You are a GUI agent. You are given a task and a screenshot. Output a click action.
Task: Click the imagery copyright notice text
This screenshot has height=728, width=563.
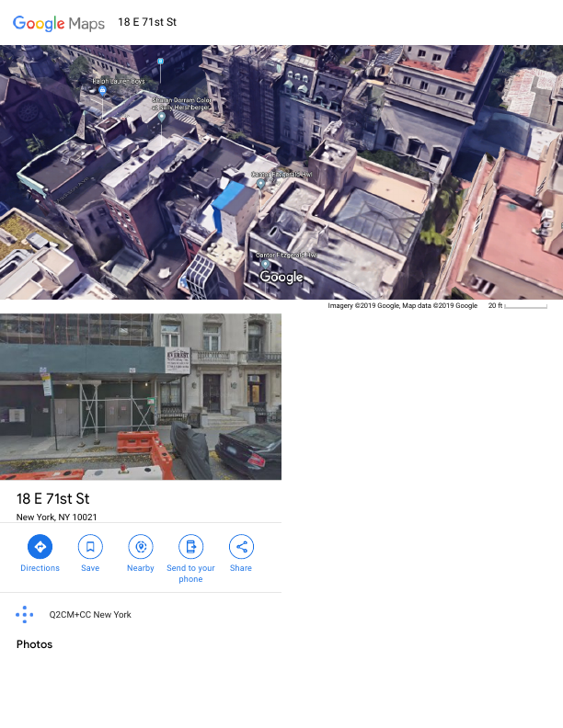402,305
